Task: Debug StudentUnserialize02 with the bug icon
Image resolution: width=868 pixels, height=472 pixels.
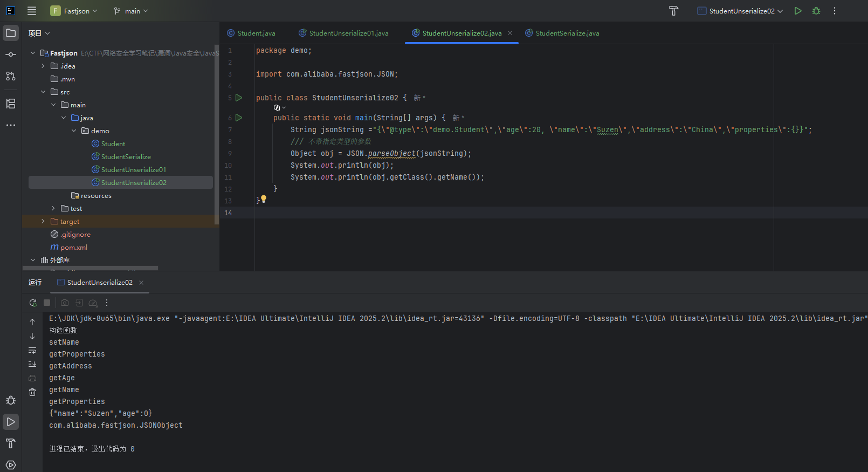Action: coord(816,11)
